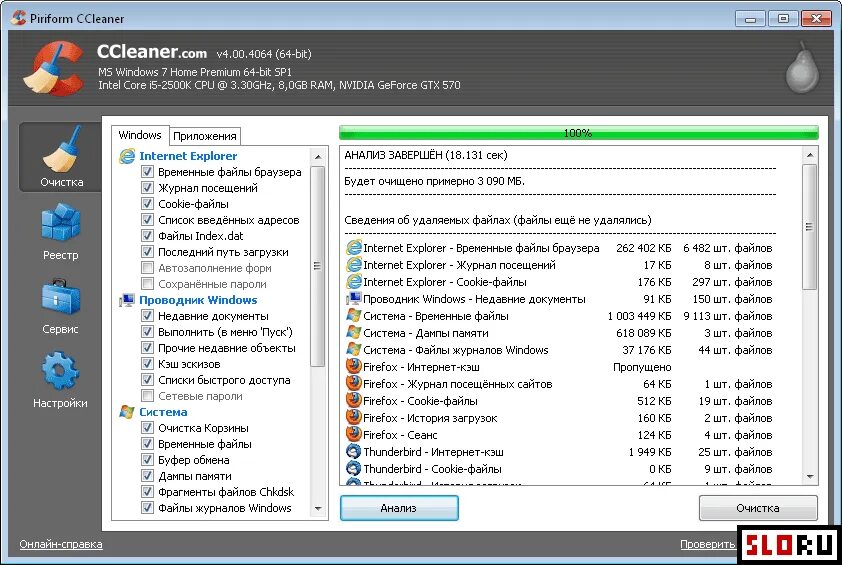Screen dimensions: 842x565
Task: Toggle Последний путь загрузки checkbox
Action: click(x=147, y=251)
